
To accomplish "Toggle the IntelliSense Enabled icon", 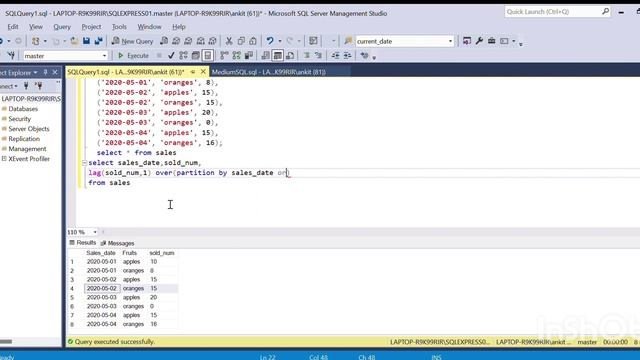I will [x=208, y=56].
